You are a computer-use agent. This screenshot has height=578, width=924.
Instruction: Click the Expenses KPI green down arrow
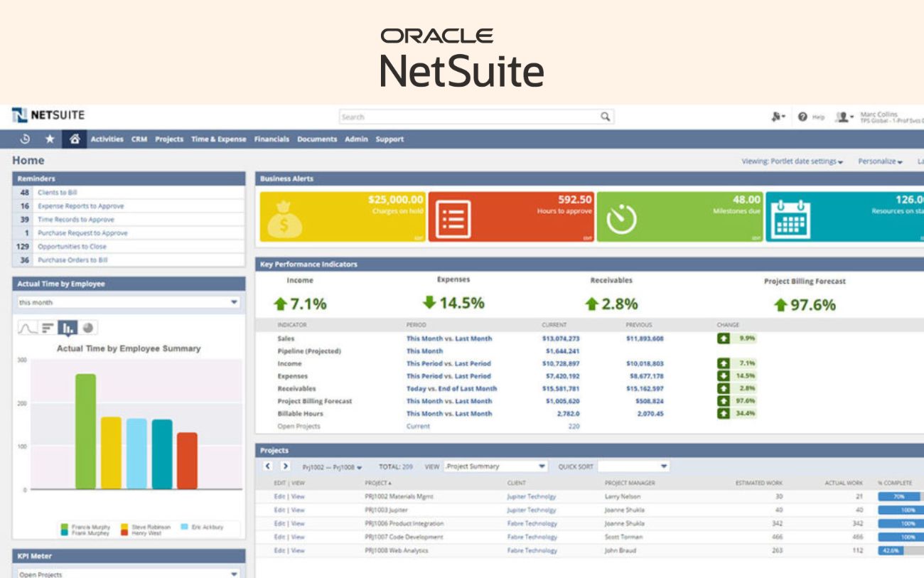429,302
